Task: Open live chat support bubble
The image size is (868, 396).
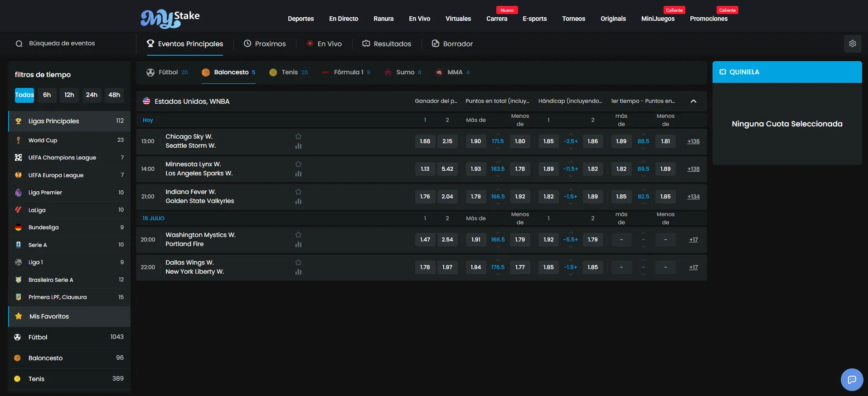Action: pyautogui.click(x=852, y=380)
